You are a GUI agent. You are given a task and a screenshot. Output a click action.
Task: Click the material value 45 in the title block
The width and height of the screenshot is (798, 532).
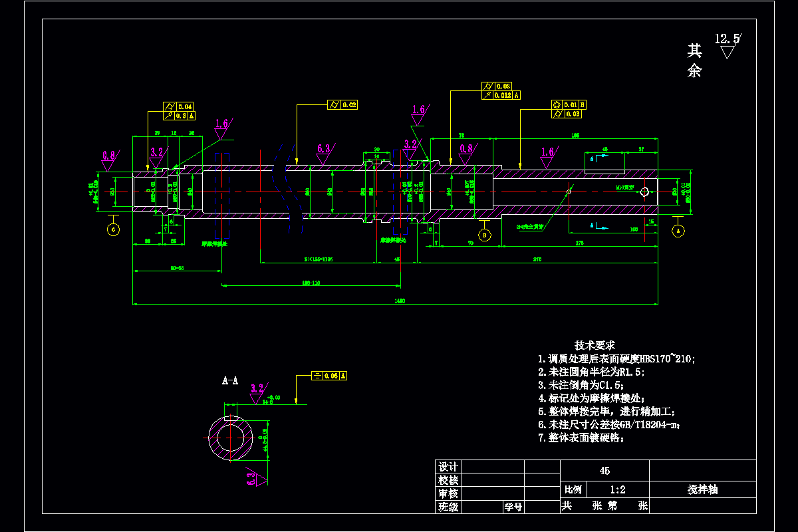(x=604, y=471)
